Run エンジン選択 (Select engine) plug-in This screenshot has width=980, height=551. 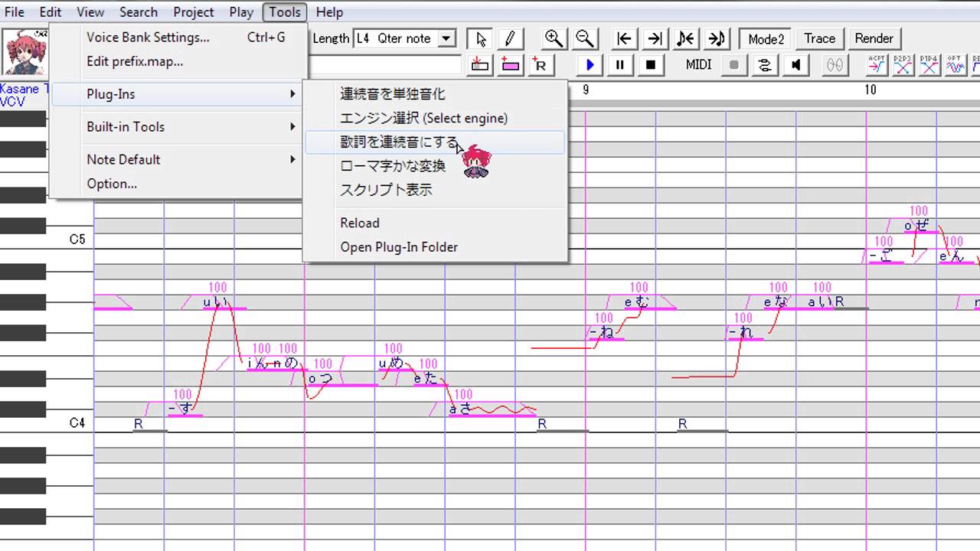(x=435, y=118)
